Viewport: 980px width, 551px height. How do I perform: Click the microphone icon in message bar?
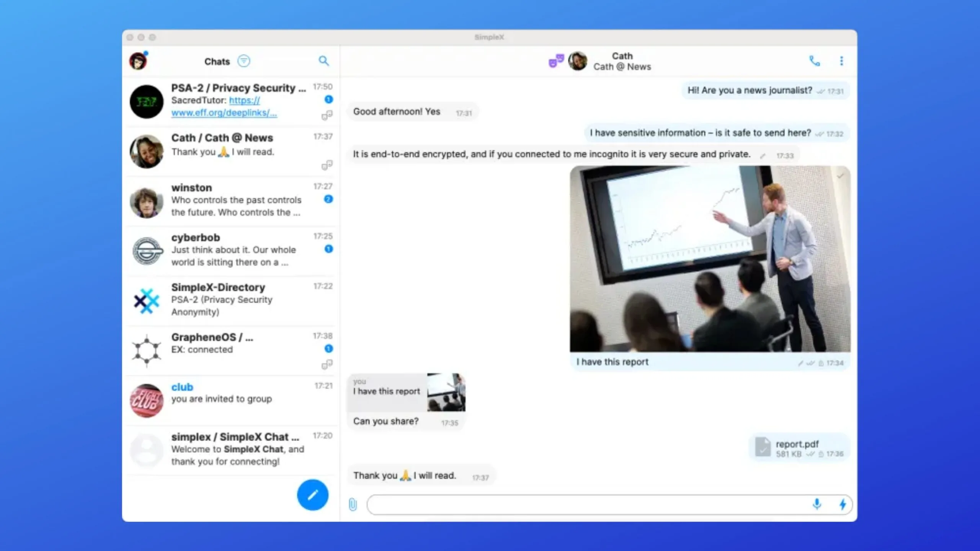817,504
